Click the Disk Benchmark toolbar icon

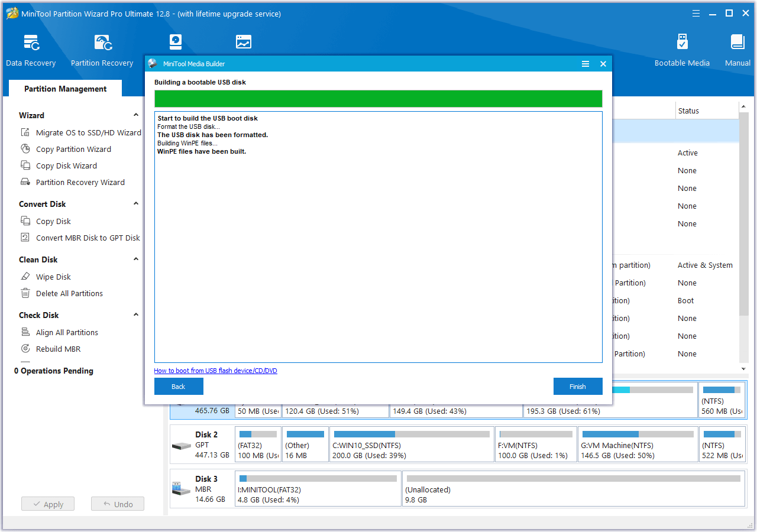(x=176, y=42)
